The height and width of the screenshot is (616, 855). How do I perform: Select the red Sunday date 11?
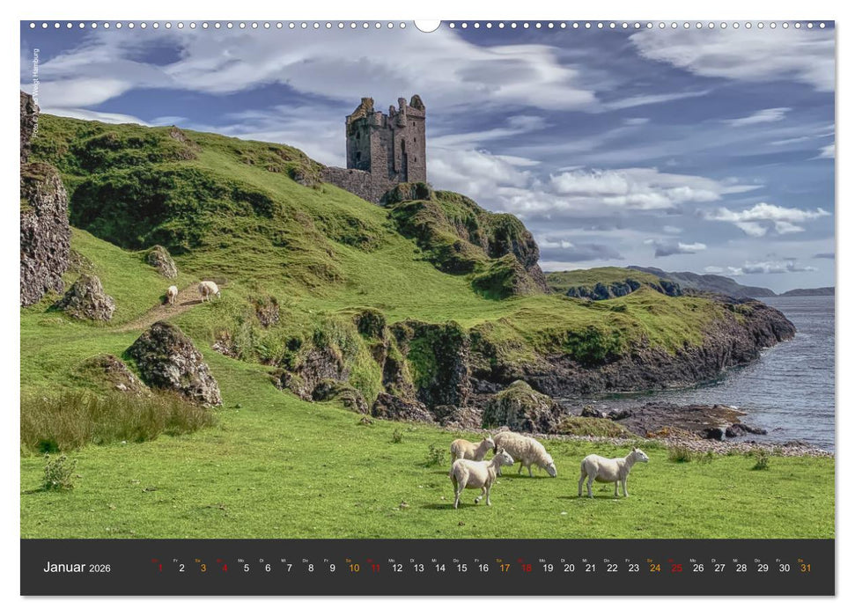click(374, 568)
